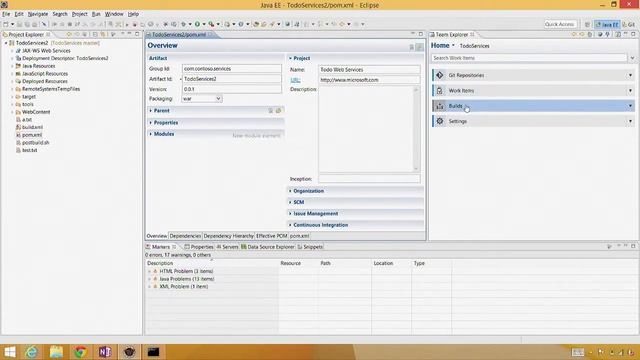
Task: Launch Internet Explorer from taskbar
Action: coord(31,352)
